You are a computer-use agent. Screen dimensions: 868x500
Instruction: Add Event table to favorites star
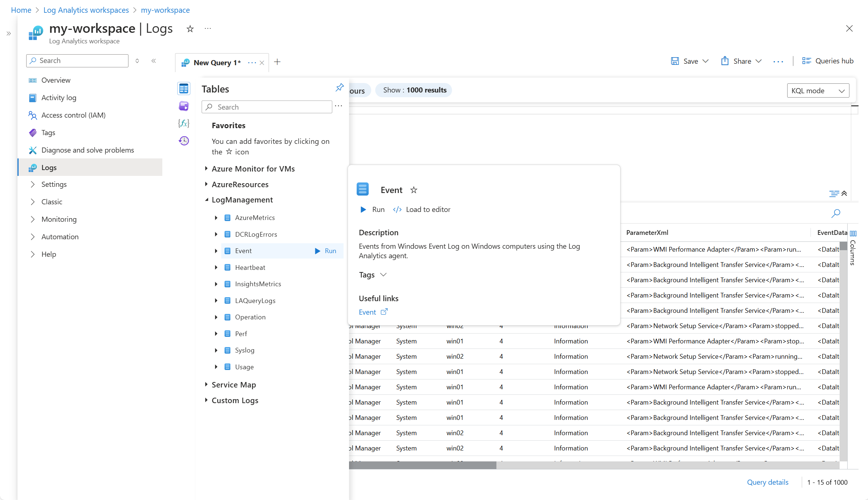pyautogui.click(x=413, y=190)
